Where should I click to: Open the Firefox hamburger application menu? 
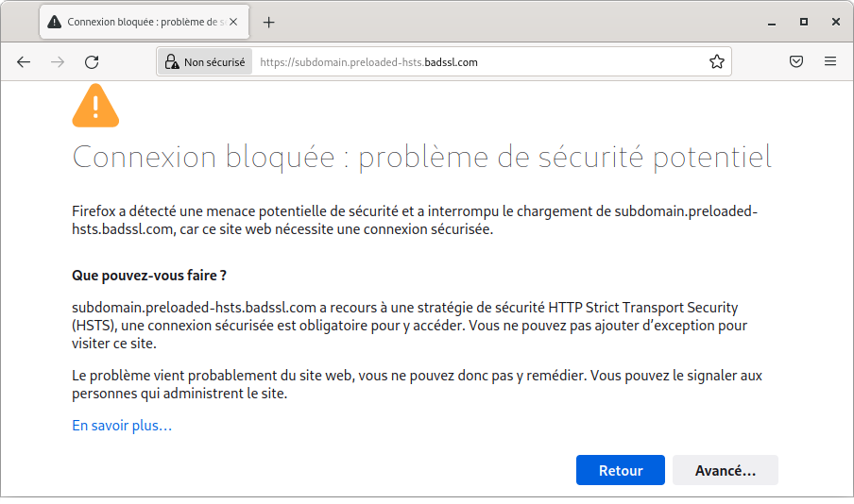(830, 62)
